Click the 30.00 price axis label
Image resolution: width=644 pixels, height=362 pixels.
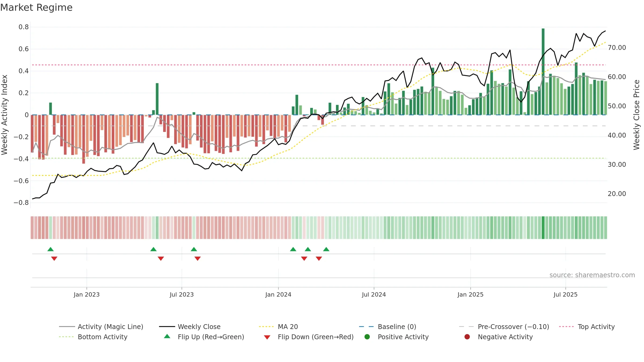pos(617,165)
